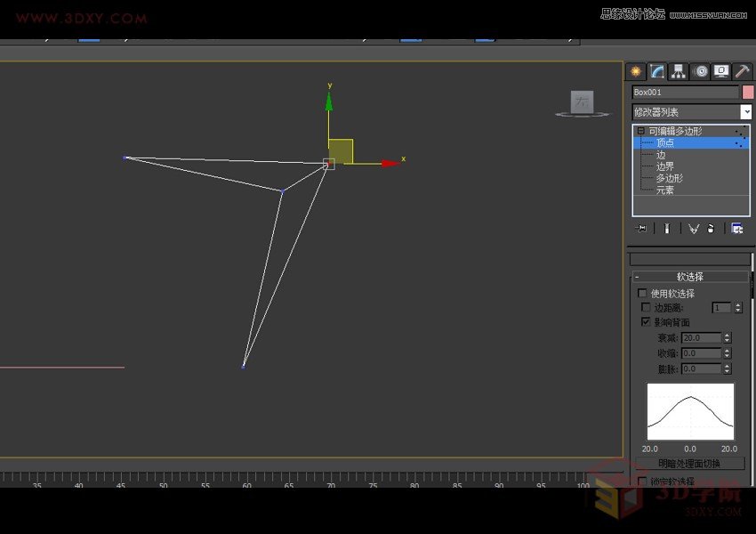
Task: Open the Motion command panel tab
Action: 701,71
